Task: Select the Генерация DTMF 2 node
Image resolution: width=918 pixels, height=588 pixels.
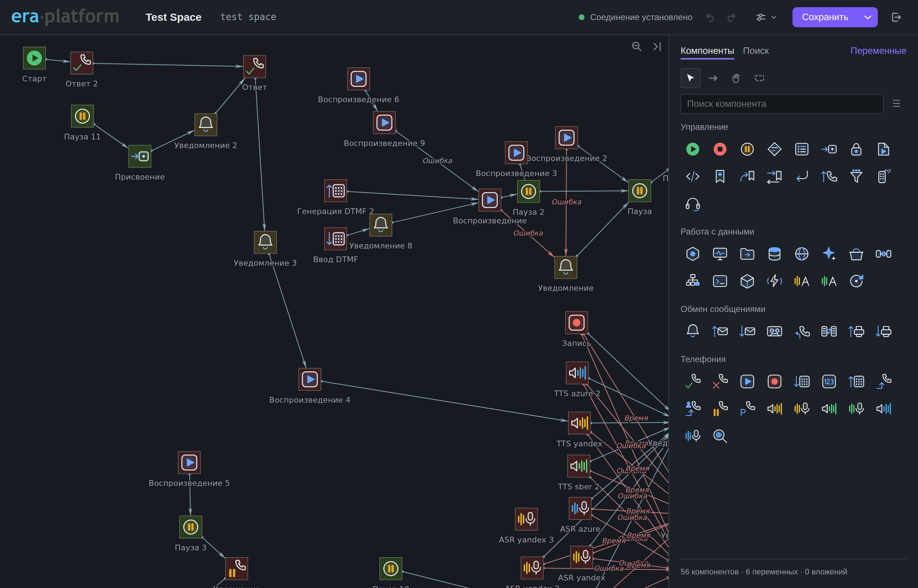Action: pyautogui.click(x=336, y=190)
